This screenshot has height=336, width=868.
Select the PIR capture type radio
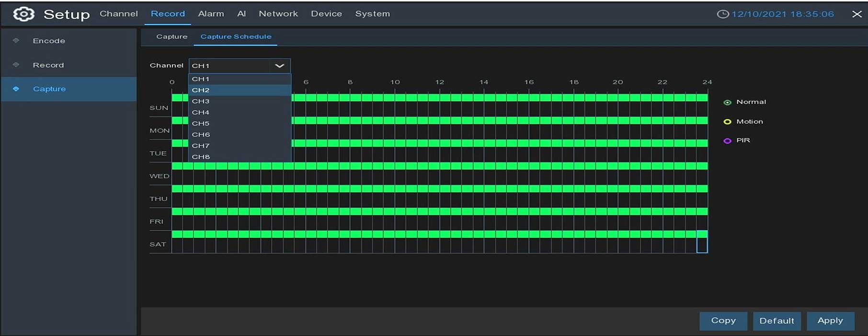tap(727, 140)
